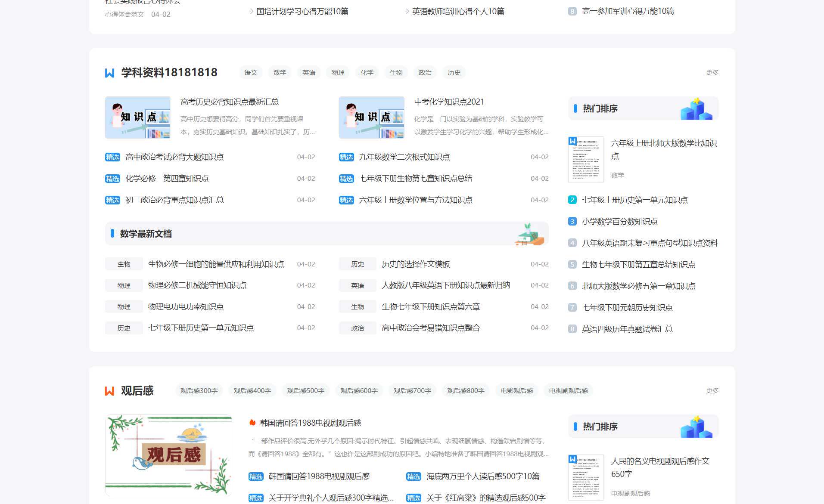Click the W logo beside 学科资料18181818
Viewport: 824px width, 504px height.
click(x=109, y=72)
